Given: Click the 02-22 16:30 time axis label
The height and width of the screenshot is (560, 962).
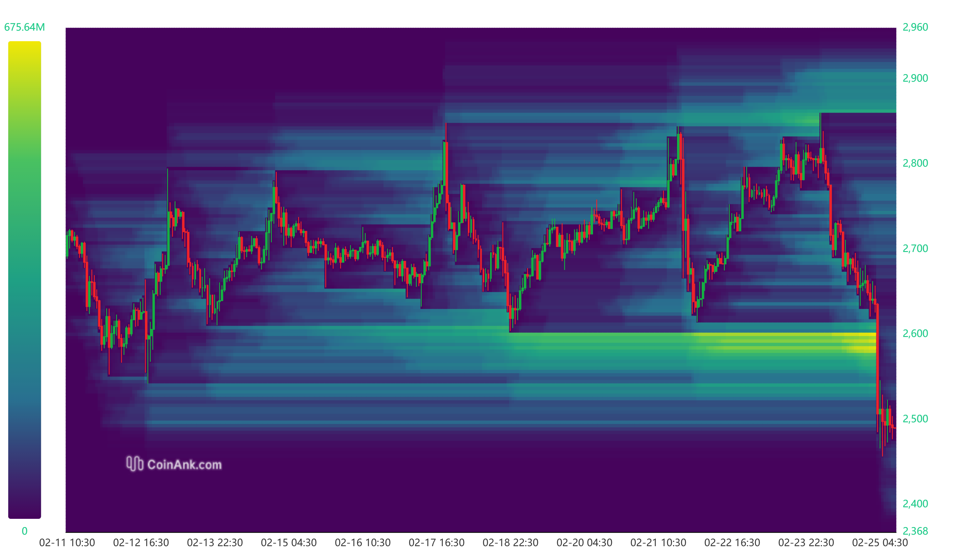Looking at the screenshot, I should (x=732, y=543).
